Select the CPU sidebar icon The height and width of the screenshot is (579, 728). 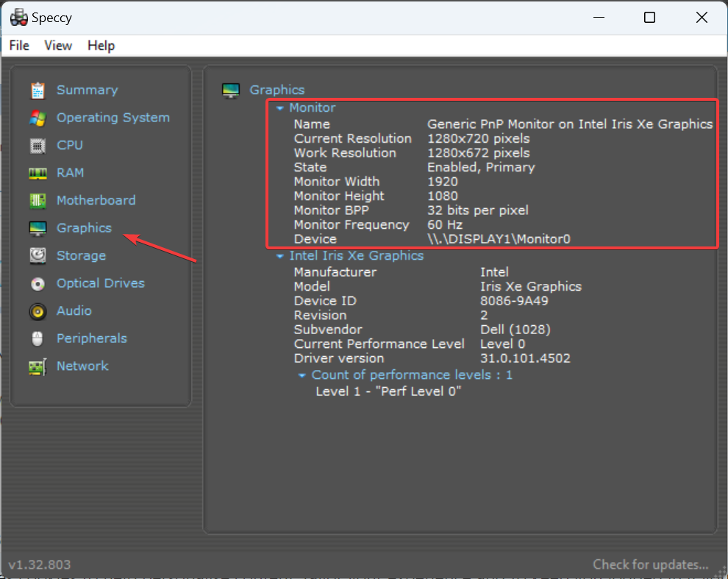pos(38,145)
